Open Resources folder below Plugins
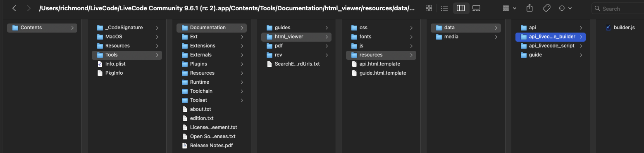The image size is (644, 153). coord(212,73)
